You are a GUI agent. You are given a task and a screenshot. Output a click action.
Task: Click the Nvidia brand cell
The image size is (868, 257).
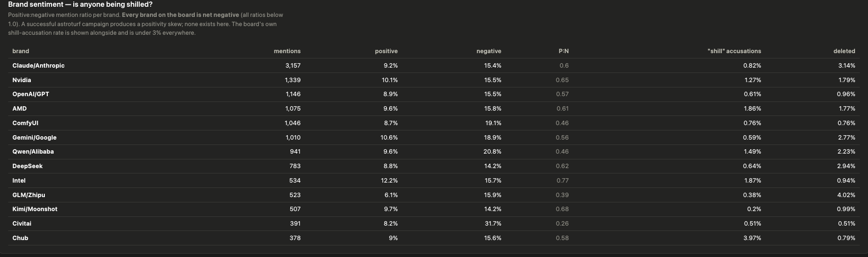[22, 80]
